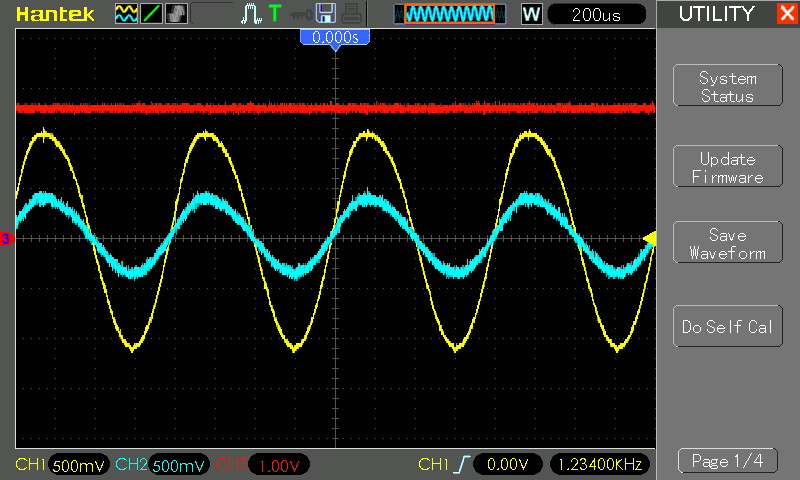Click the gray key lock icon

pos(301,15)
